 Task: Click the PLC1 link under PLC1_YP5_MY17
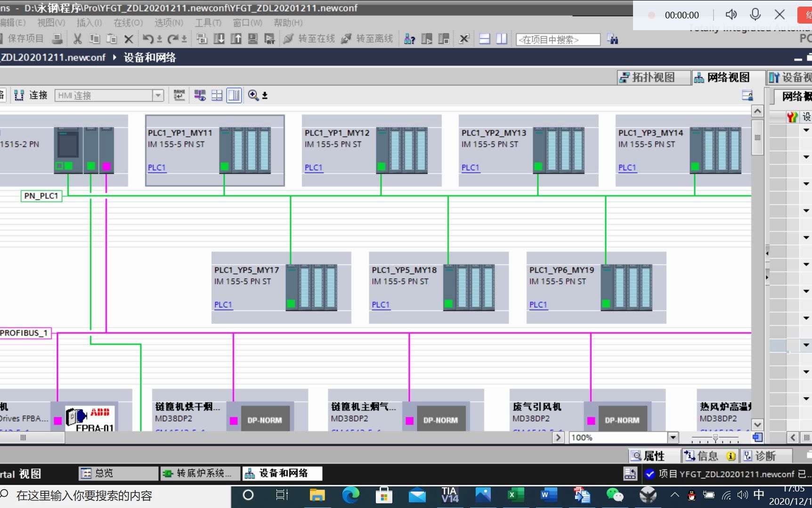[223, 305]
